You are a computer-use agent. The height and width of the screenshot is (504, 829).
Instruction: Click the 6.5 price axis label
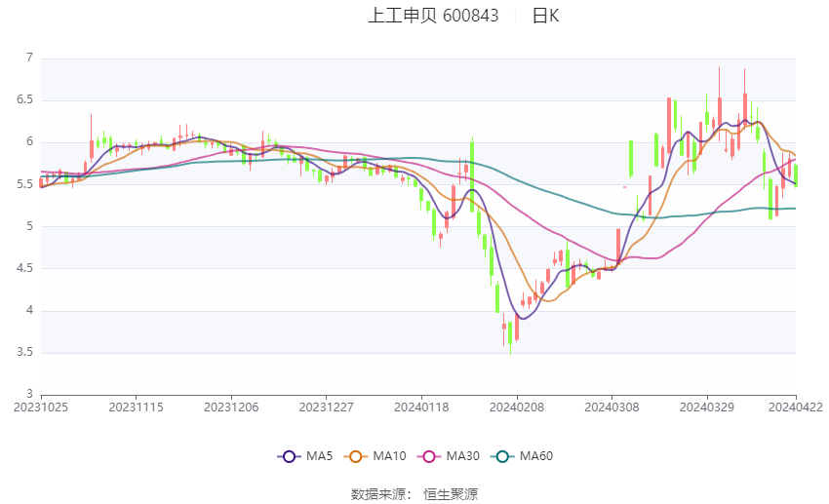(x=24, y=99)
